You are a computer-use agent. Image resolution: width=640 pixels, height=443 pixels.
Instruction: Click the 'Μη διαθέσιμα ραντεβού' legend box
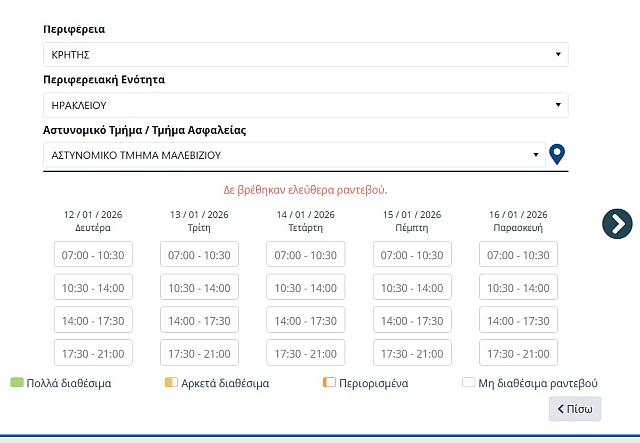click(x=467, y=382)
